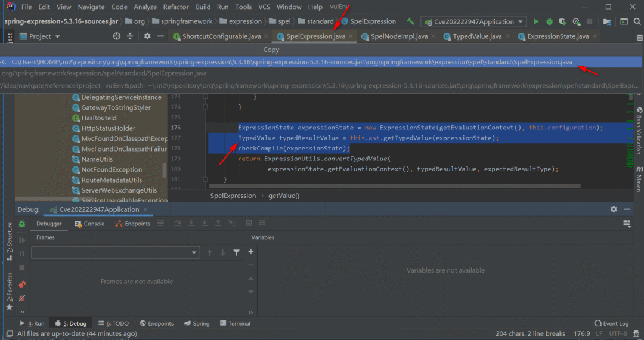Open Run Anything icon in toolbar
The width and height of the screenshot is (644, 340).
[624, 21]
